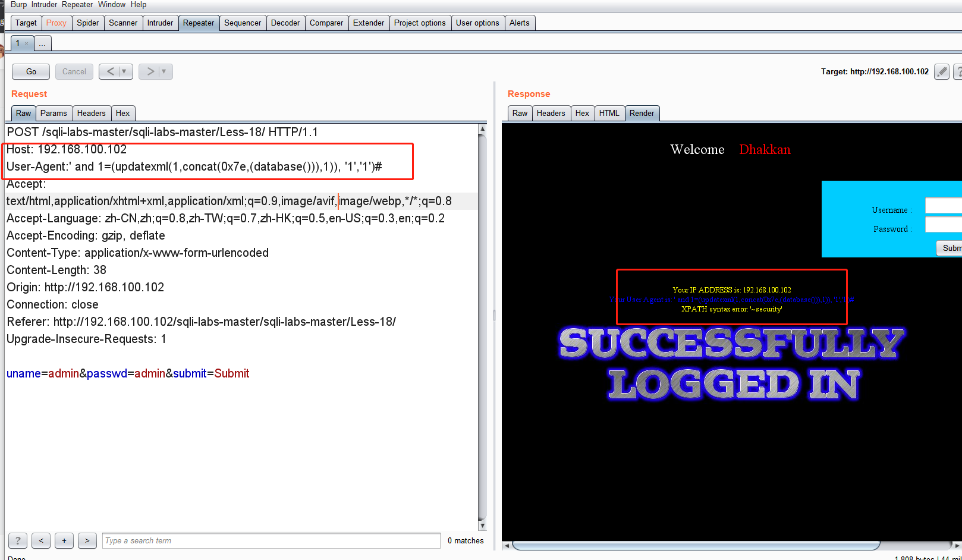Show the response Raw view

[x=520, y=113]
